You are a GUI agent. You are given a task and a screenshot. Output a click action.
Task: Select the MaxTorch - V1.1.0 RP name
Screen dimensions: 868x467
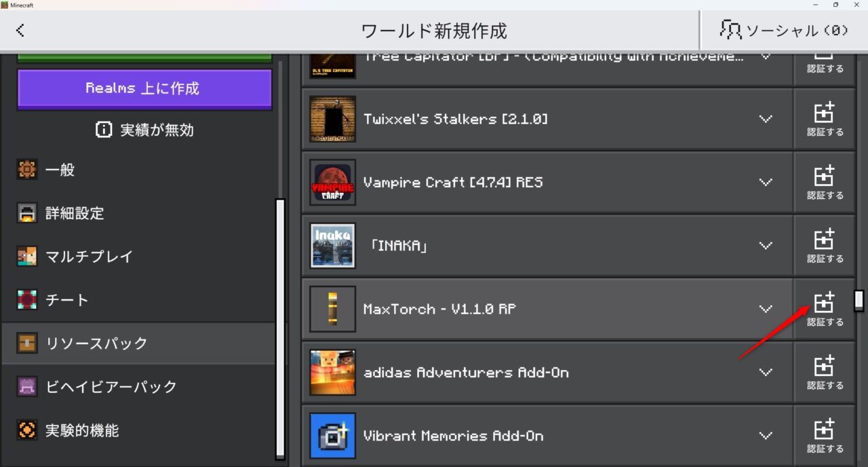tap(439, 309)
